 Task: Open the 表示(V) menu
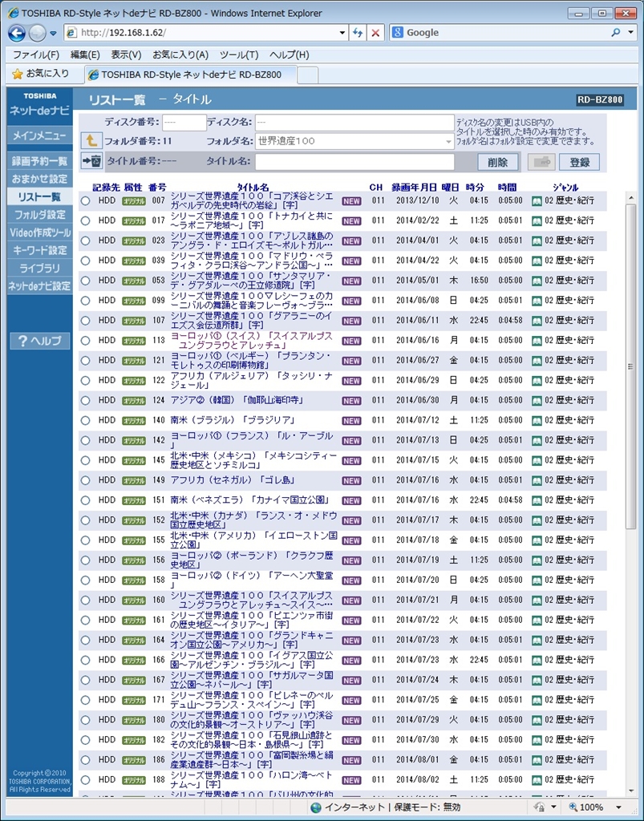coord(126,55)
